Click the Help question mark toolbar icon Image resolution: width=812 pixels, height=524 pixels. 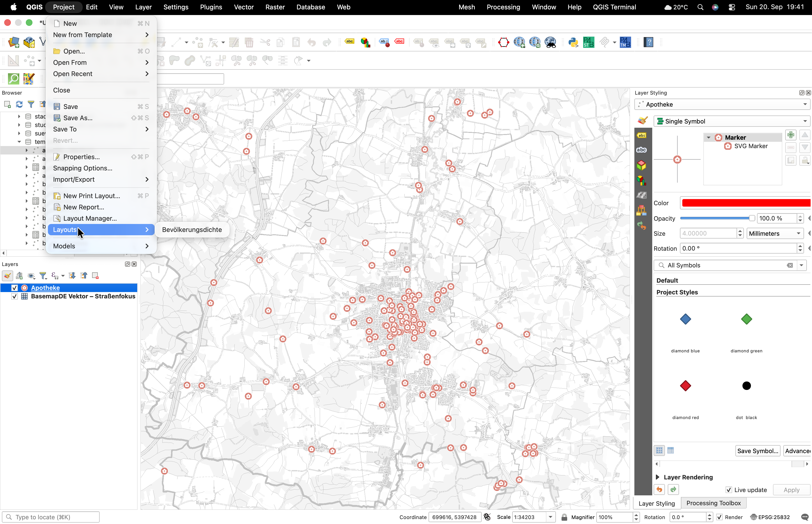click(648, 42)
